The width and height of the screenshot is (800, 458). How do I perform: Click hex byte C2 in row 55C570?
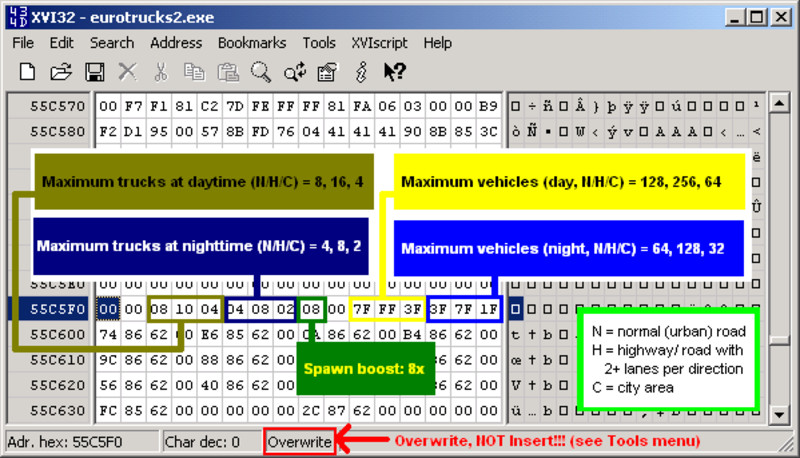pyautogui.click(x=210, y=106)
